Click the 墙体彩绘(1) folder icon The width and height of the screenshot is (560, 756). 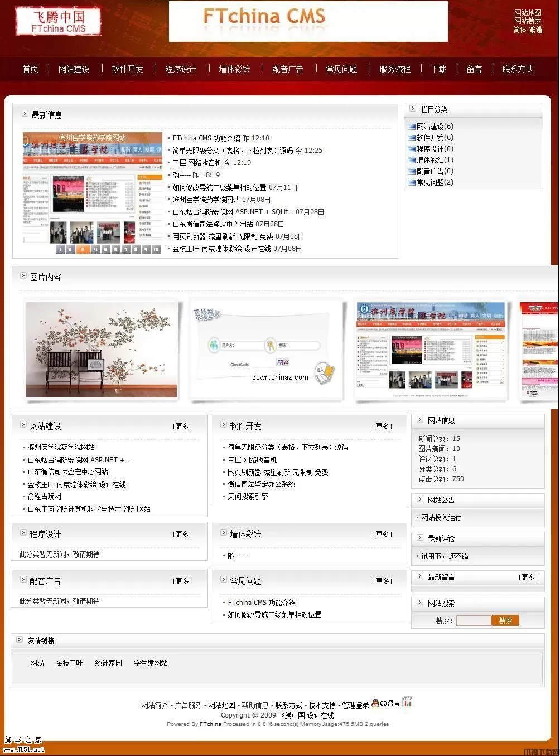(x=411, y=160)
